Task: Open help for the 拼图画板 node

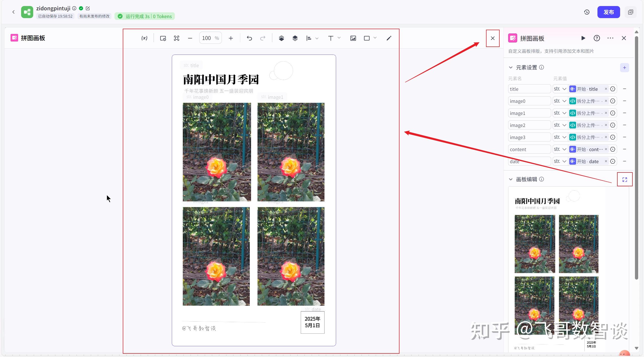Action: click(597, 38)
